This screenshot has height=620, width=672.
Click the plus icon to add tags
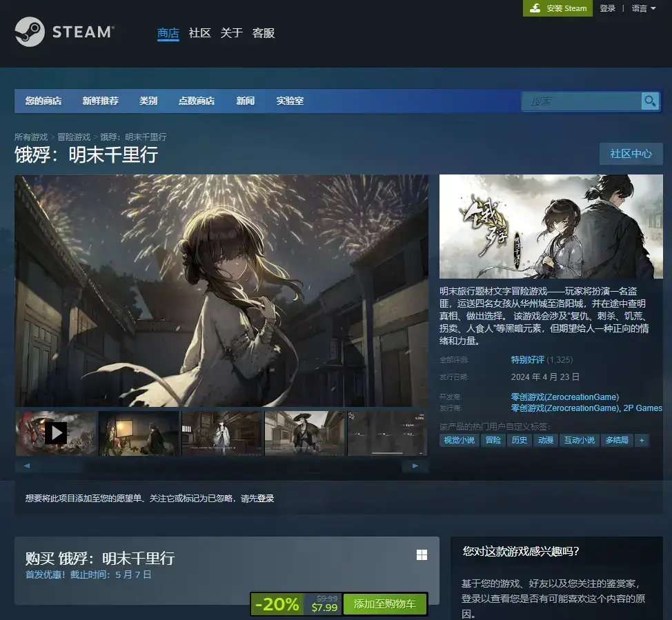(x=642, y=440)
